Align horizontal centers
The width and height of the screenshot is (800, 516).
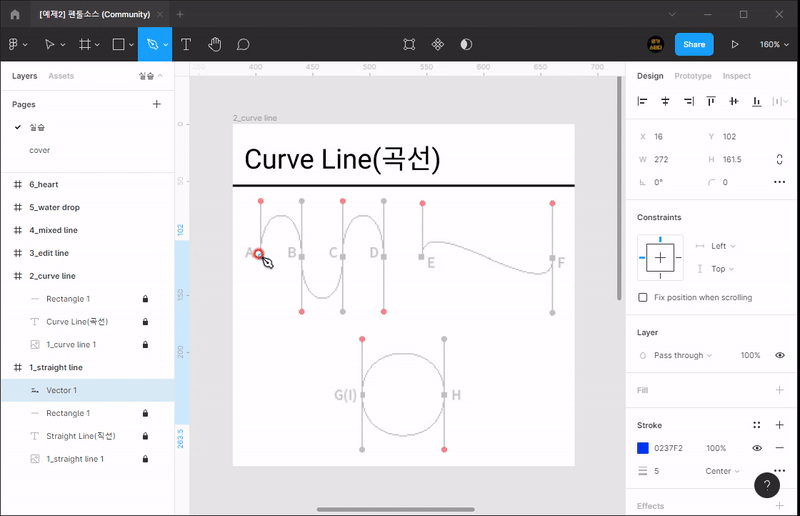click(x=665, y=101)
